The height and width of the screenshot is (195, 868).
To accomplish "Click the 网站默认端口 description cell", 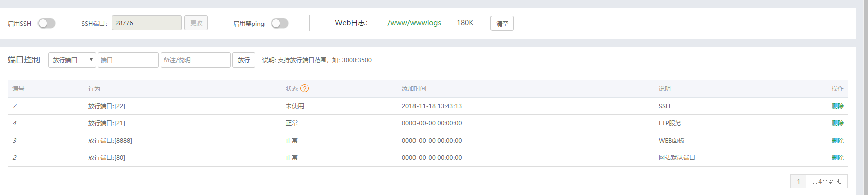I will [677, 158].
